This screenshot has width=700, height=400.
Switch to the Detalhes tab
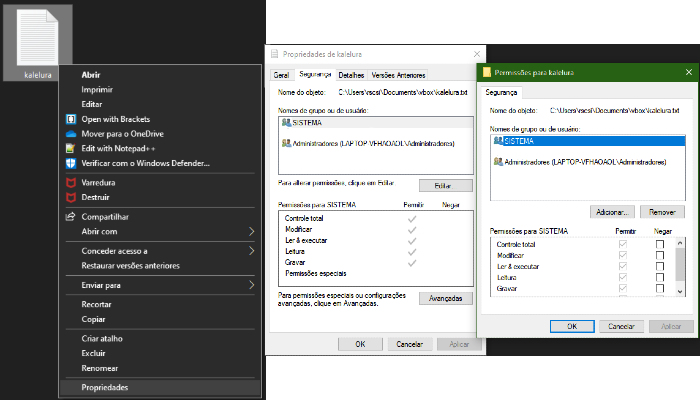pos(350,75)
